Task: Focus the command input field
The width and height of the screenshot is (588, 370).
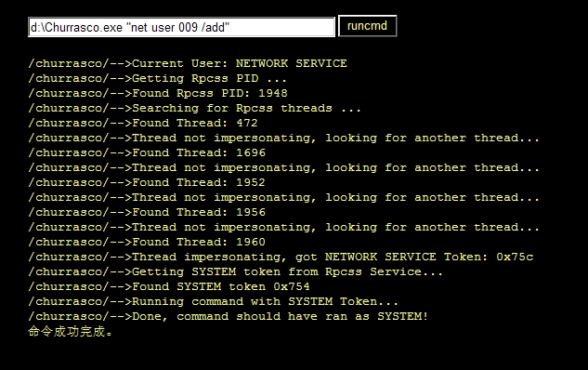Action: pyautogui.click(x=181, y=27)
